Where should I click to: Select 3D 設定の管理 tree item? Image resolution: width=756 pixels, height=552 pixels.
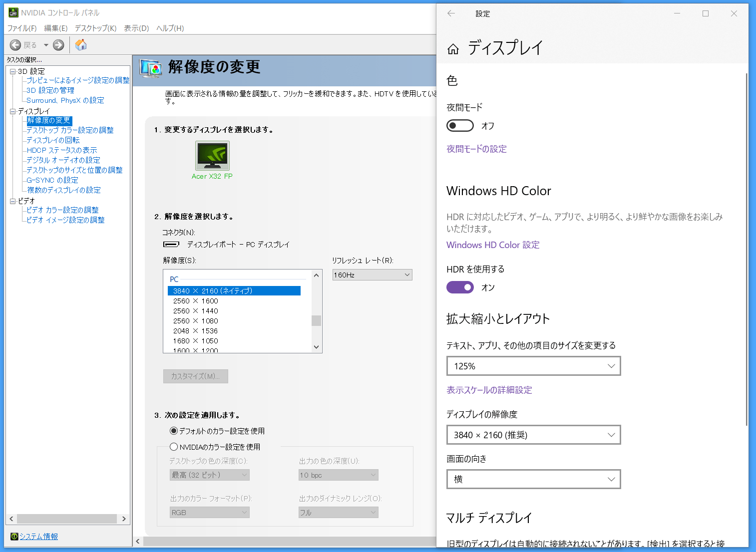point(50,90)
